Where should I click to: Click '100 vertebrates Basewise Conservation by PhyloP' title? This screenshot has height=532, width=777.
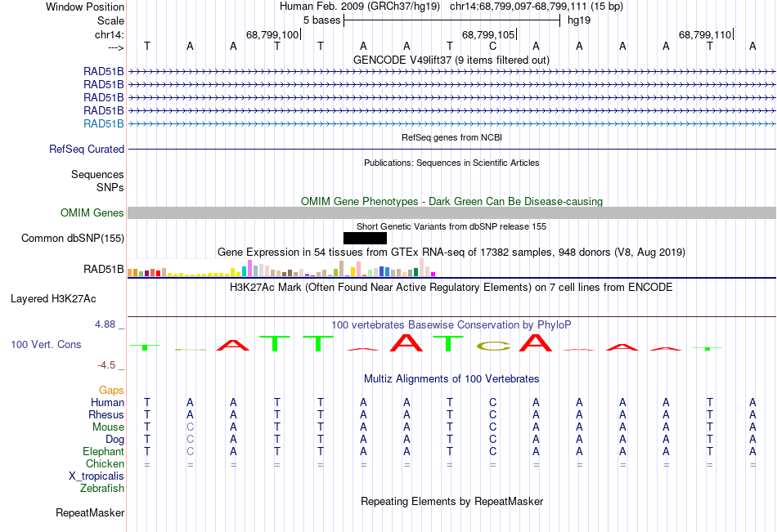(x=451, y=325)
